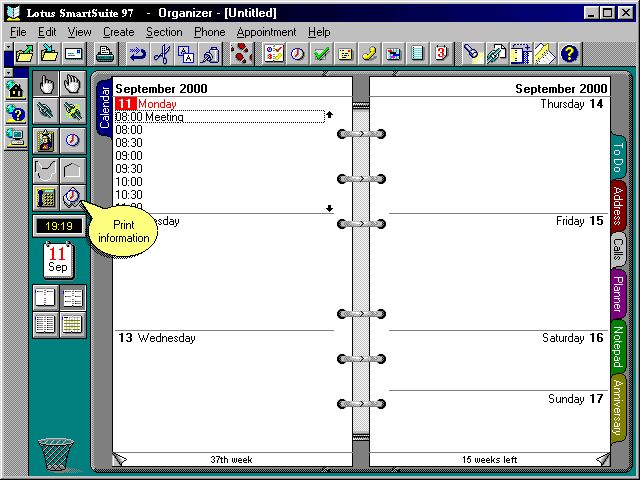Viewport: 640px width, 480px height.
Task: Click the yellow ruler page icon
Action: tap(545, 54)
